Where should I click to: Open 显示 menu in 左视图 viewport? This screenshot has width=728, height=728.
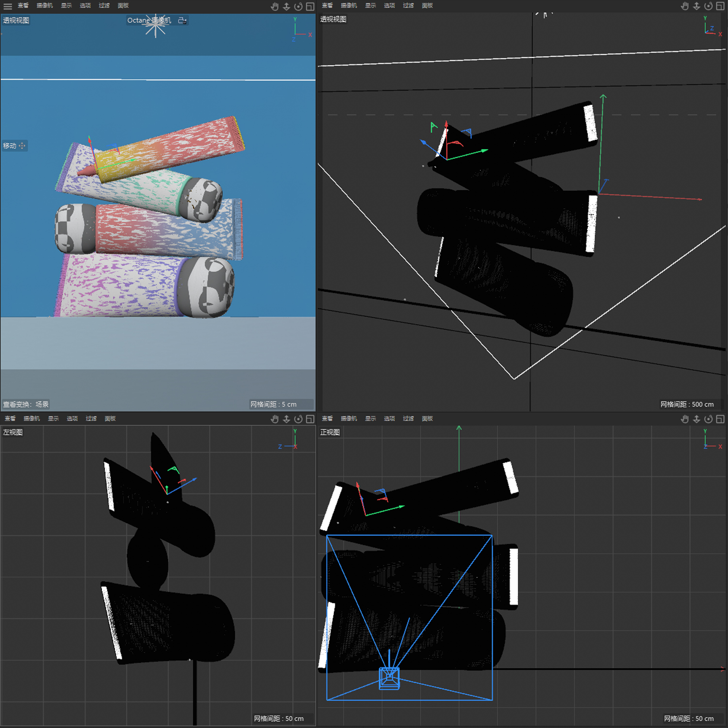pyautogui.click(x=53, y=419)
